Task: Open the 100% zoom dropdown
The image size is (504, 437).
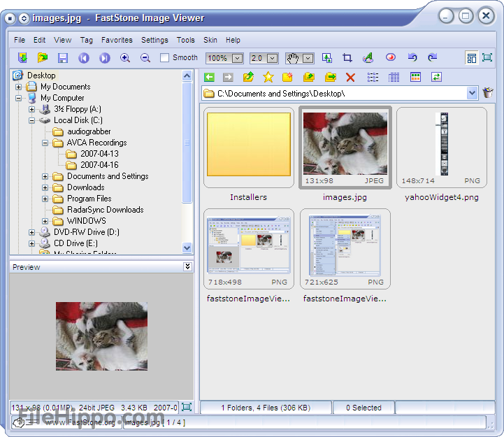Action: coord(237,59)
